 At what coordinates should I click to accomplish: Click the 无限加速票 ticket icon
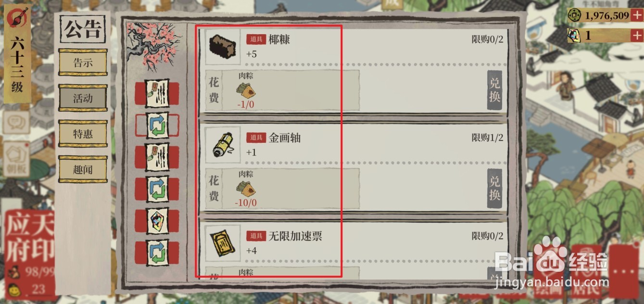coord(222,243)
